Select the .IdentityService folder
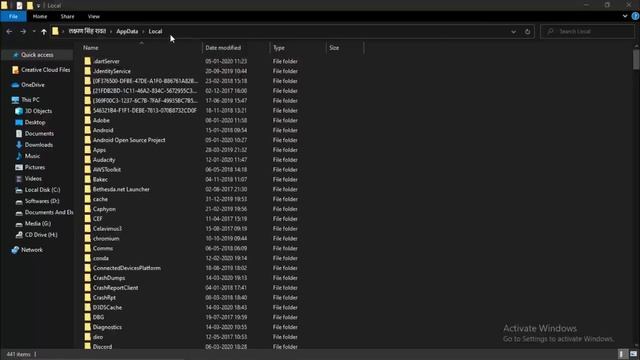Screen dimensions: 640x360 (112, 71)
